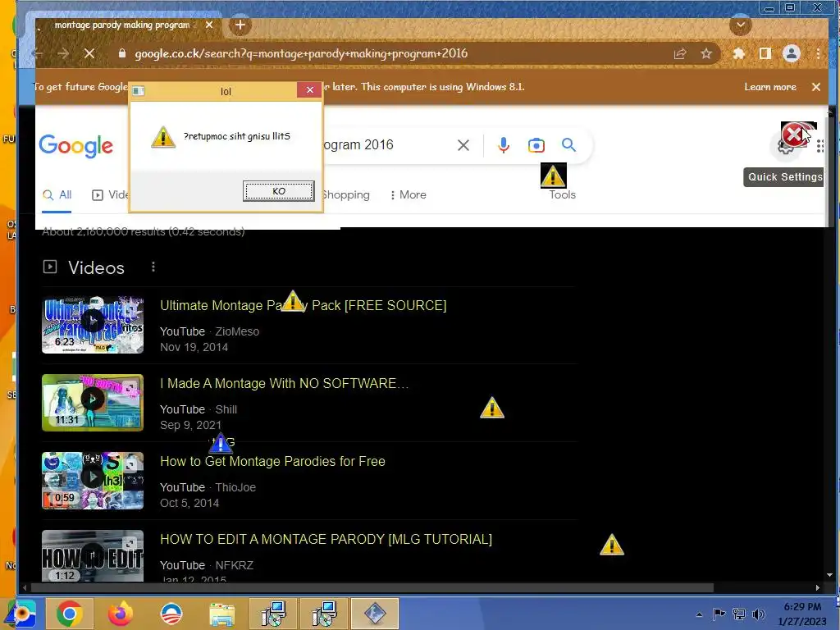Open second installer icon on taskbar

point(324,614)
